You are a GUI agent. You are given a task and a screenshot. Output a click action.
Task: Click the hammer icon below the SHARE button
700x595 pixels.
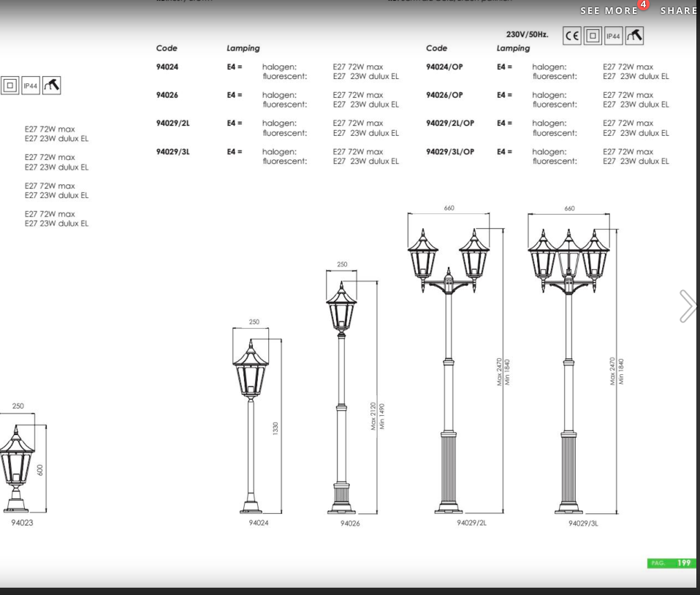tap(635, 35)
